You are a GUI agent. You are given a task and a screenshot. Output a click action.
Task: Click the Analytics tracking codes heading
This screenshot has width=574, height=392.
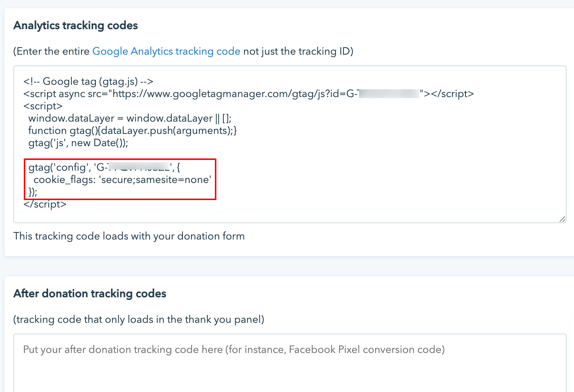click(75, 25)
